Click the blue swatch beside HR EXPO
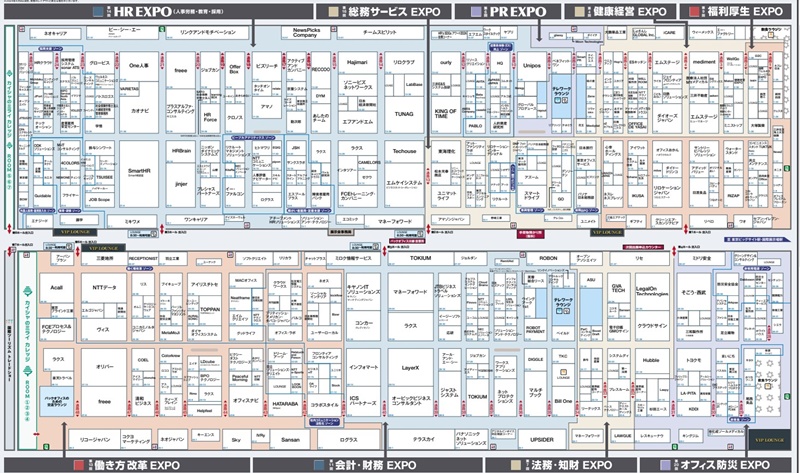 99,11
